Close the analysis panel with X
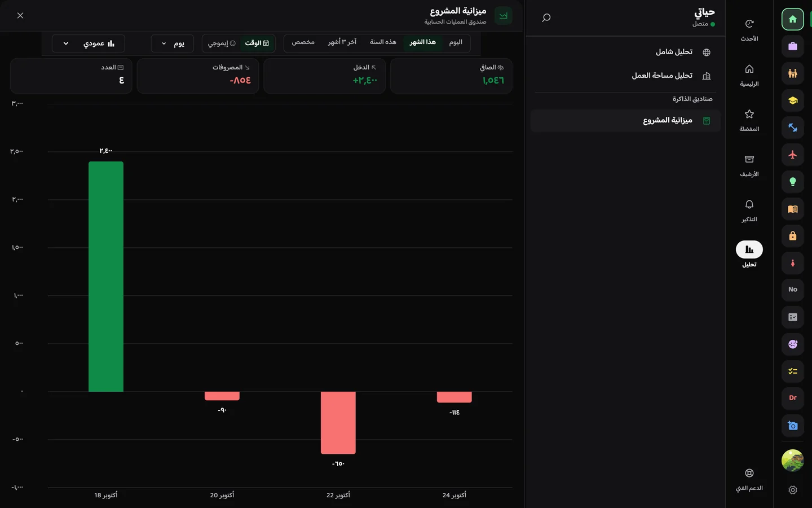812x508 pixels. pyautogui.click(x=20, y=16)
